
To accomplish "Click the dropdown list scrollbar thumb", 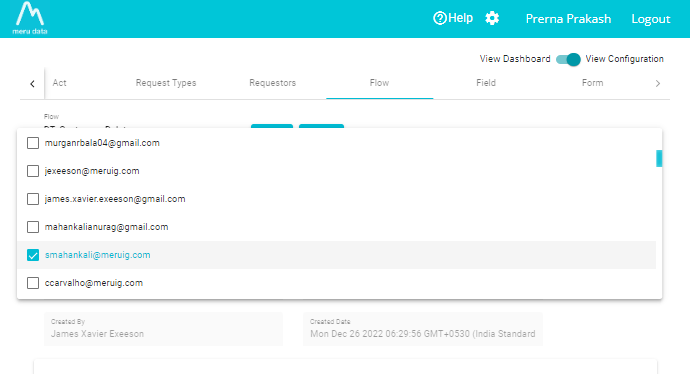I will (659, 158).
